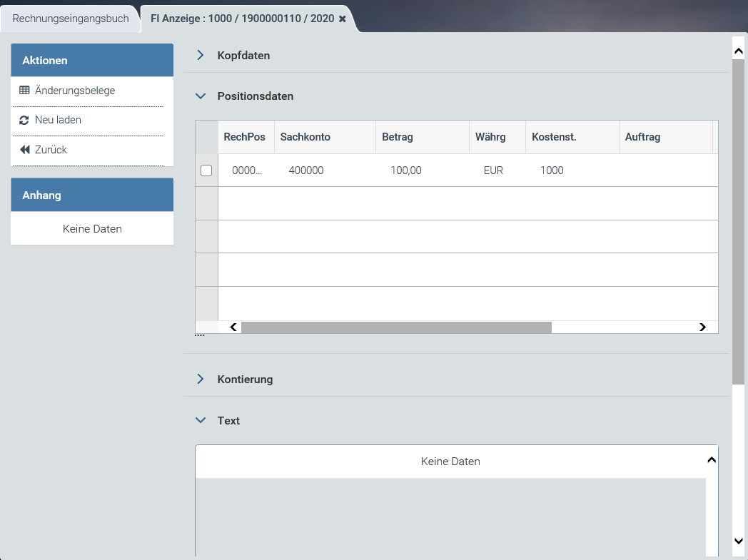Click the Sachkonto column header
Image resolution: width=748 pixels, height=560 pixels.
(305, 137)
